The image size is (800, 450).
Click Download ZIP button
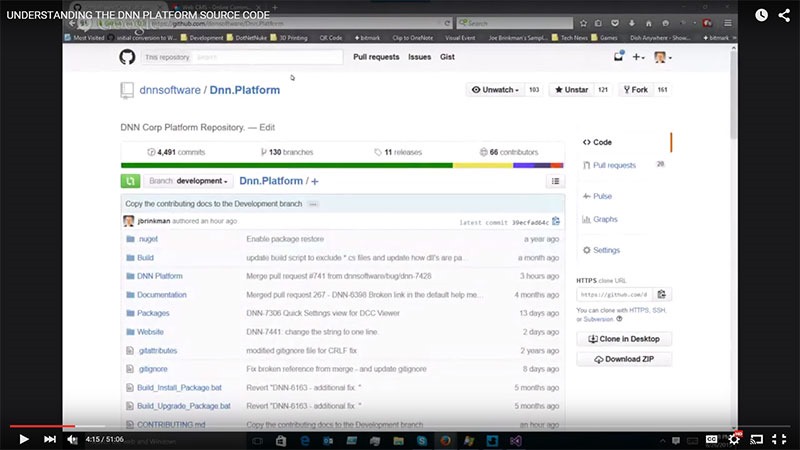[624, 359]
